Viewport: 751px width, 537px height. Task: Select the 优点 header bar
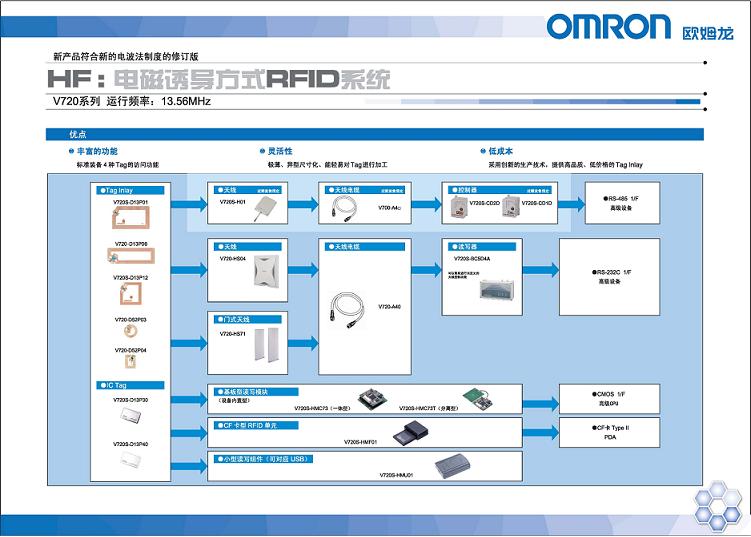[x=375, y=134]
